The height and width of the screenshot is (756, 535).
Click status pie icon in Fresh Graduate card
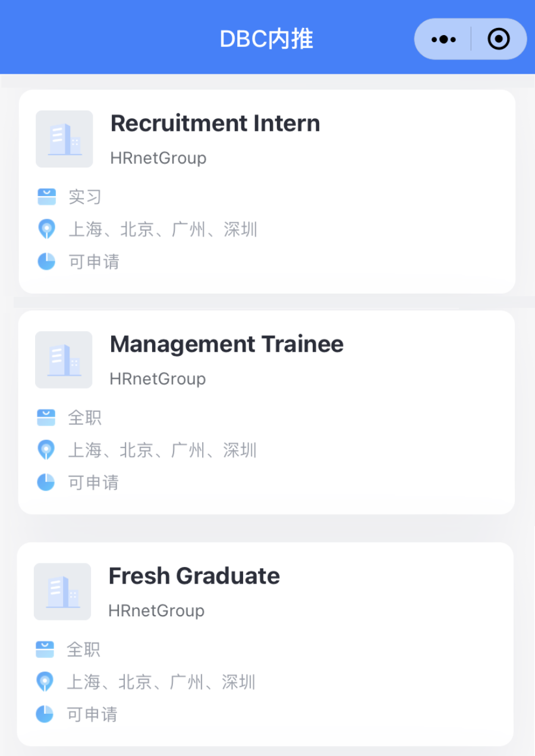(45, 713)
